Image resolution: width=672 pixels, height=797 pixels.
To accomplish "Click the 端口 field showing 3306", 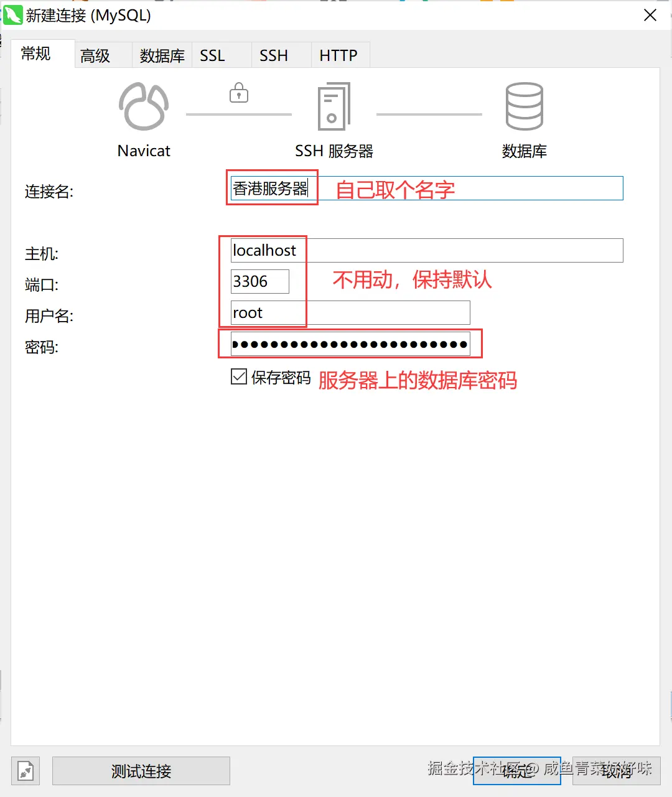I will (260, 281).
